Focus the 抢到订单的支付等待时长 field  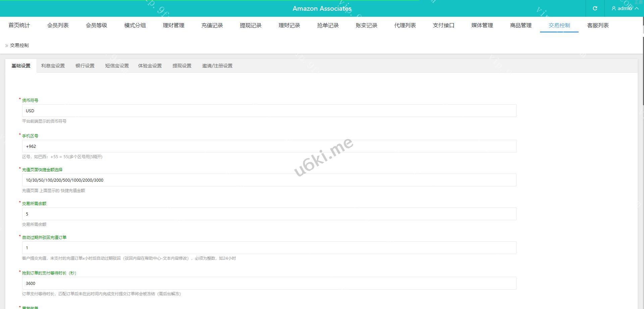[x=269, y=284]
